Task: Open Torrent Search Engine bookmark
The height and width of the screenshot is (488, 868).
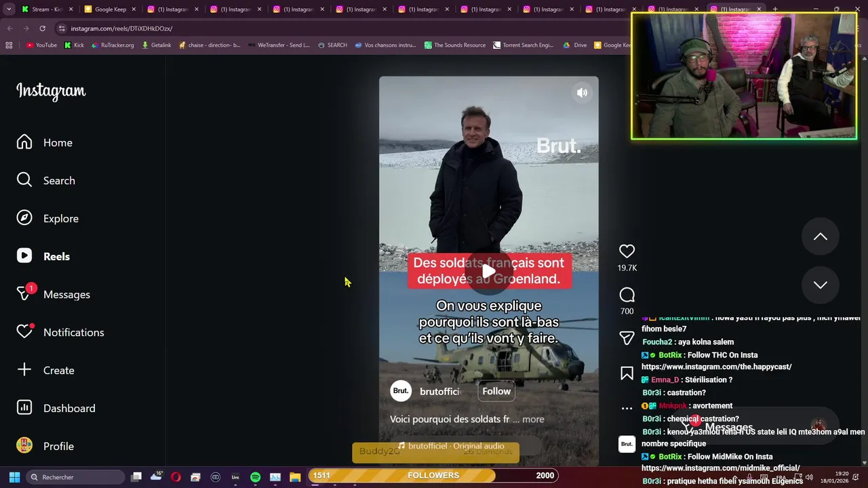Action: pyautogui.click(x=524, y=45)
